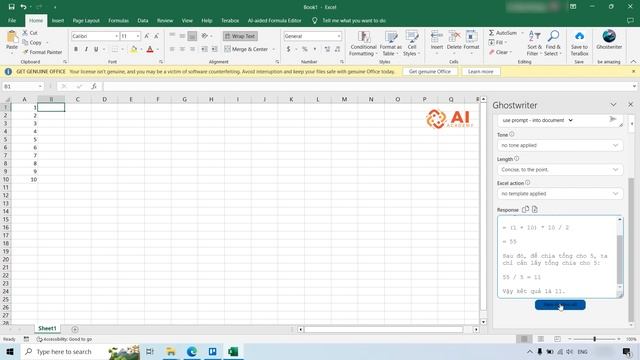
Task: Collapse Ghostwriter pane options chevron
Action: [x=613, y=105]
